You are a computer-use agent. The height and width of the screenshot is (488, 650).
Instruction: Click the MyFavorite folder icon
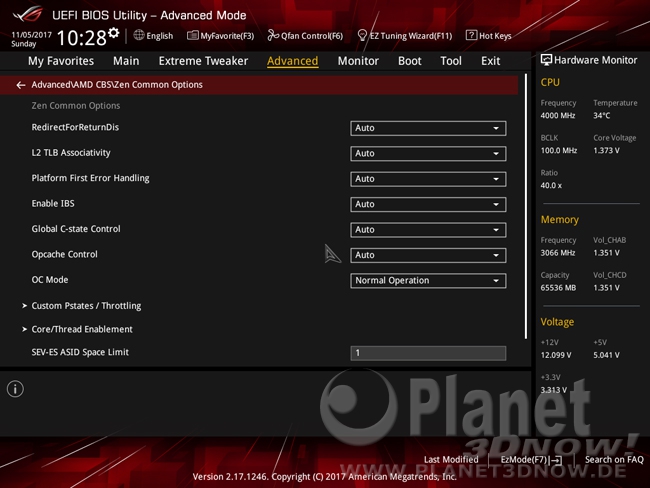coord(192,36)
